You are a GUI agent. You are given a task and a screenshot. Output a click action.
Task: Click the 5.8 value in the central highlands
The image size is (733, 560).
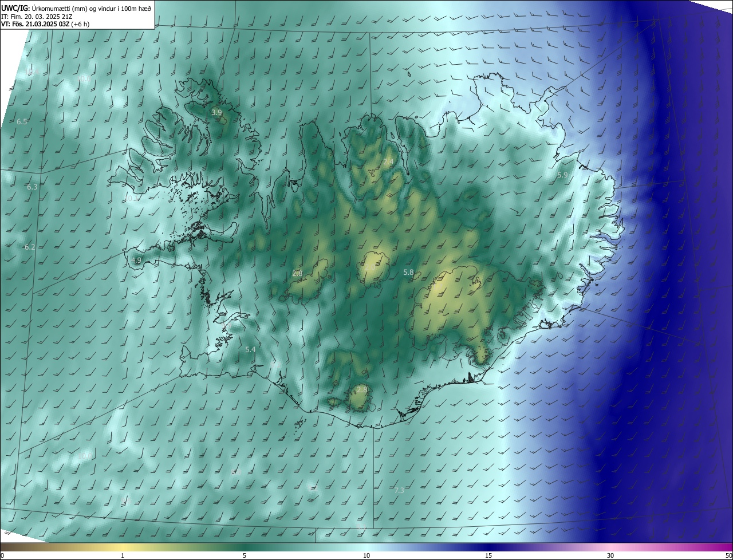408,273
